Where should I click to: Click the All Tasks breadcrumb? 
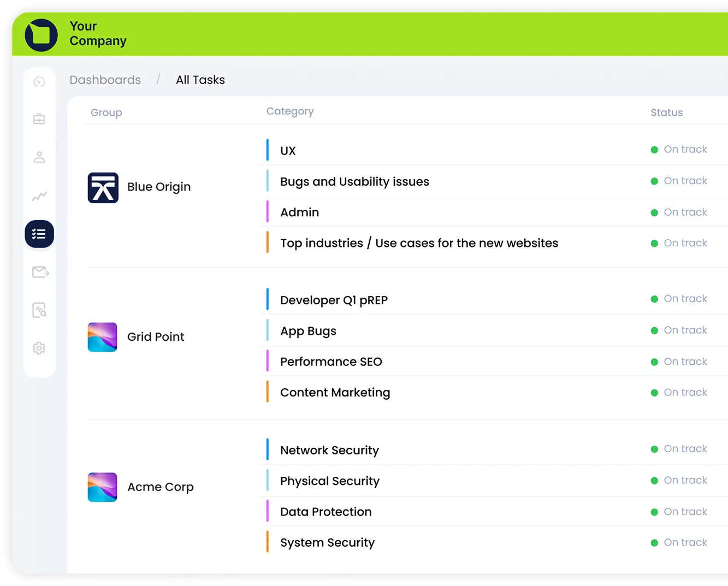tap(200, 80)
